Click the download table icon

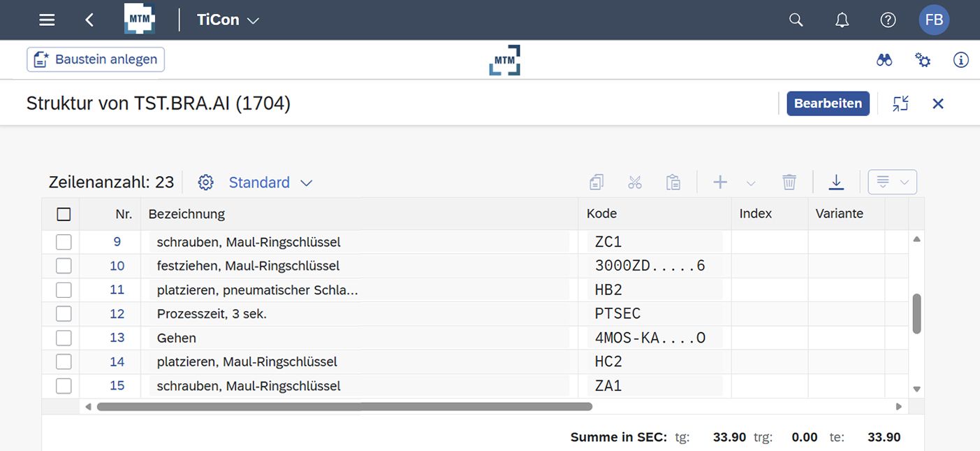coord(836,182)
